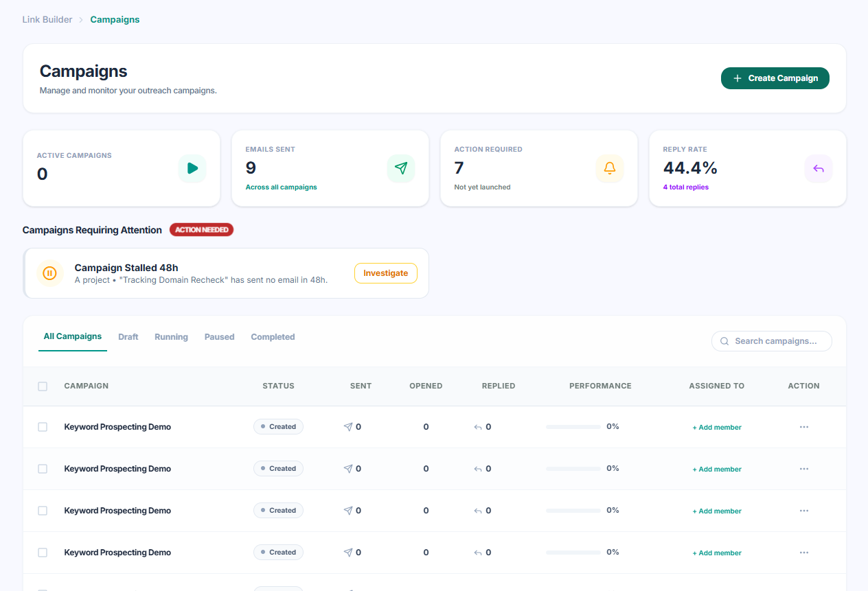868x591 pixels.
Task: Click the Created status badge in third row
Action: click(x=278, y=511)
